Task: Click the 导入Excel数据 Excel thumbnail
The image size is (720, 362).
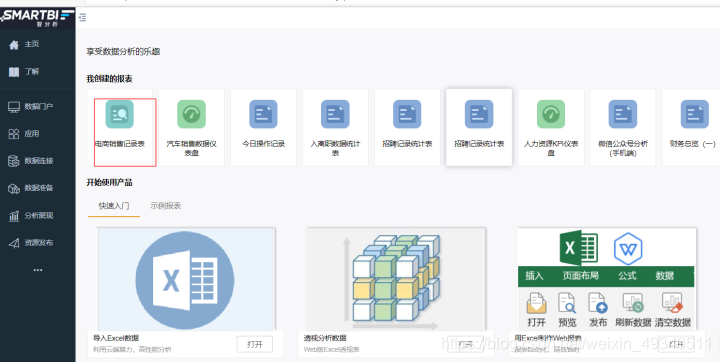Action: click(186, 279)
